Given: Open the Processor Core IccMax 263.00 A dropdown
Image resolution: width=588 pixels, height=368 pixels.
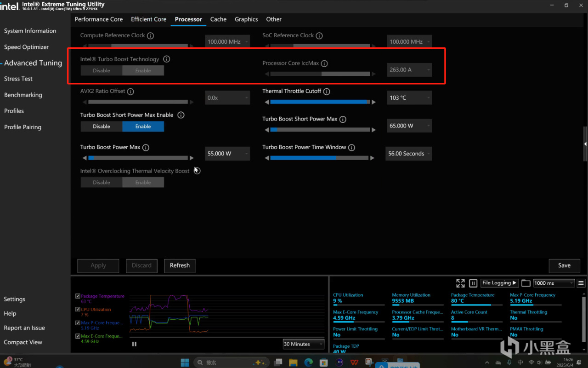Looking at the screenshot, I should click(409, 70).
